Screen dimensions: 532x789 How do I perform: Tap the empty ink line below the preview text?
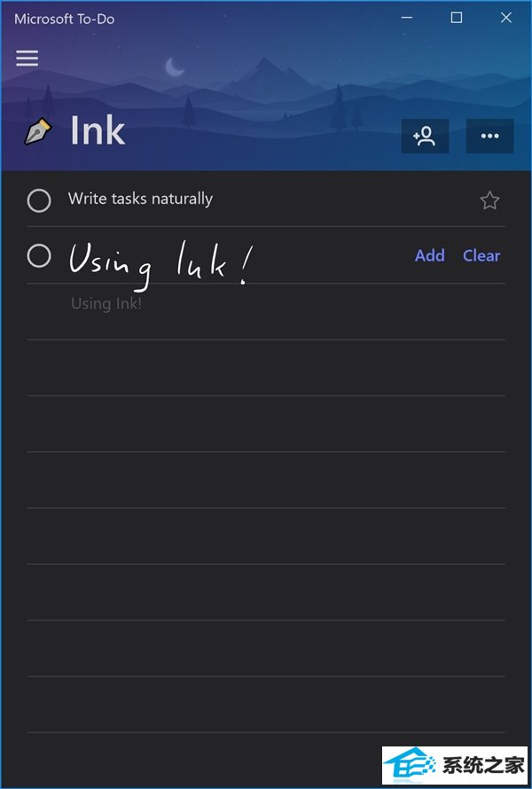point(266,368)
